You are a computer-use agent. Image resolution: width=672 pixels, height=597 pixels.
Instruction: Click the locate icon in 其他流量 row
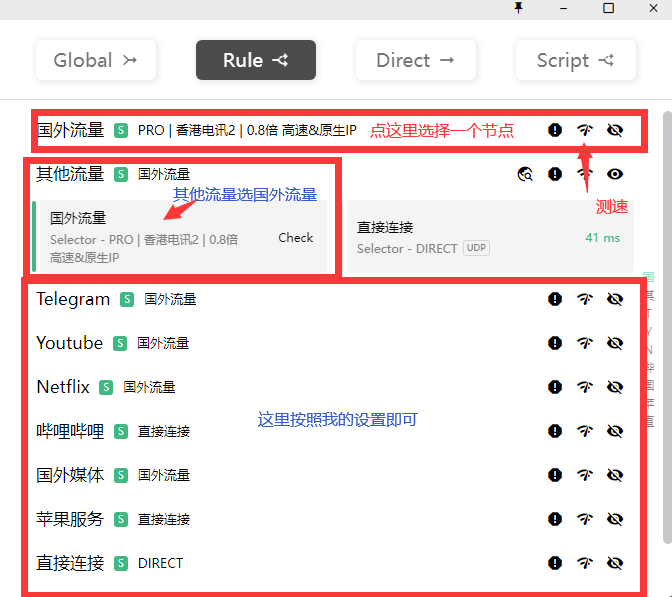pos(525,174)
